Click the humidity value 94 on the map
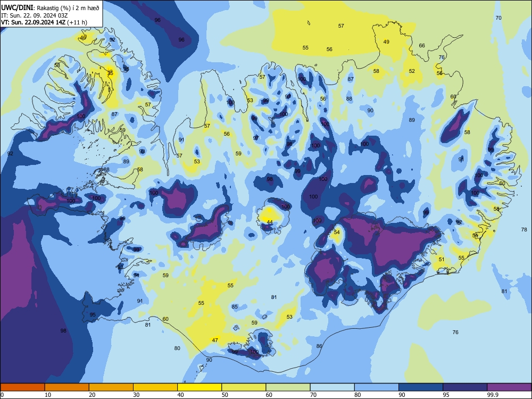This screenshot has width=532, height=399. point(136,275)
